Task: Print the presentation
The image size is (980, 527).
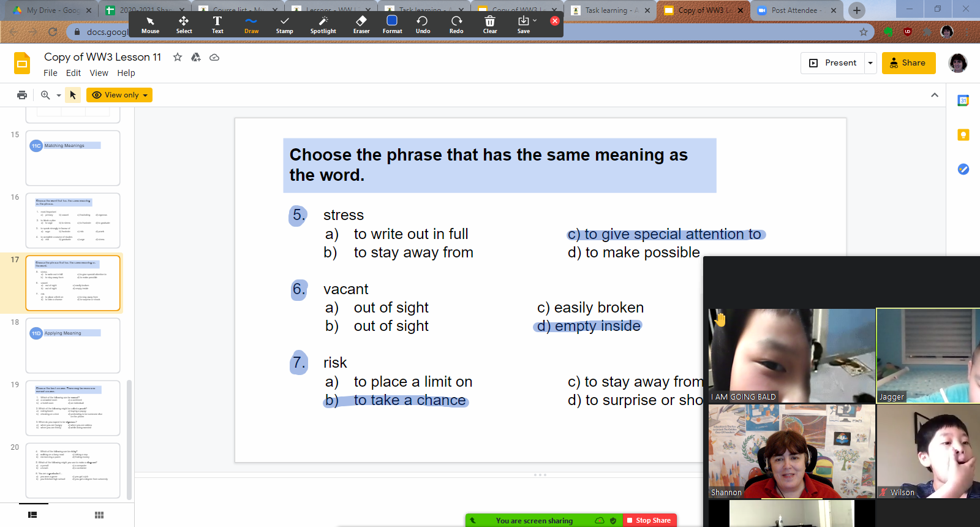Action: coord(22,95)
